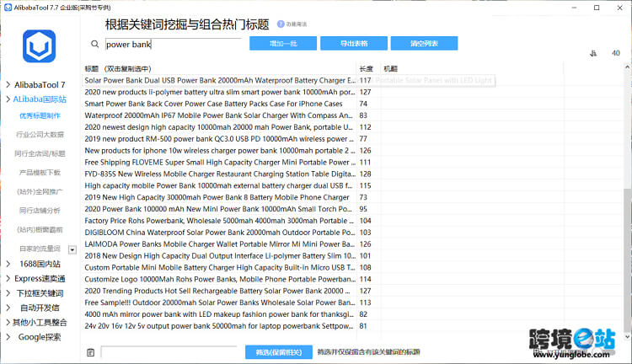The width and height of the screenshot is (632, 364).
Task: Select row 'FYD-835S New Wireless Mobile Charger'
Action: [x=220, y=174]
